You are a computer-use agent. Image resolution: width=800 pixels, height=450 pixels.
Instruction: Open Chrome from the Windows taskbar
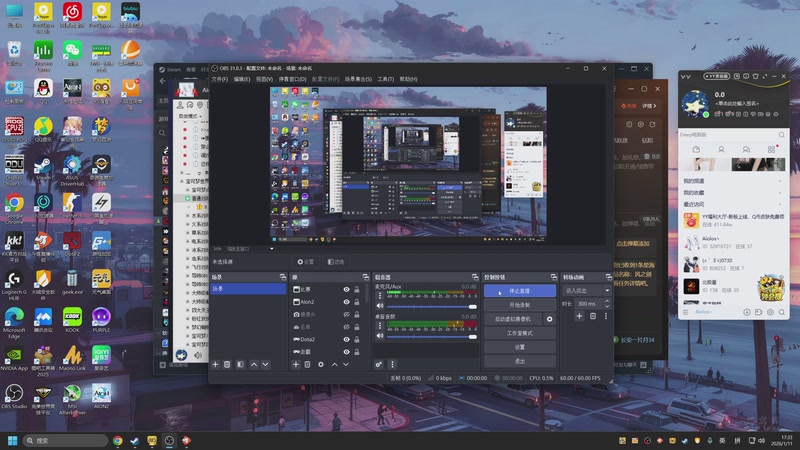(x=118, y=440)
